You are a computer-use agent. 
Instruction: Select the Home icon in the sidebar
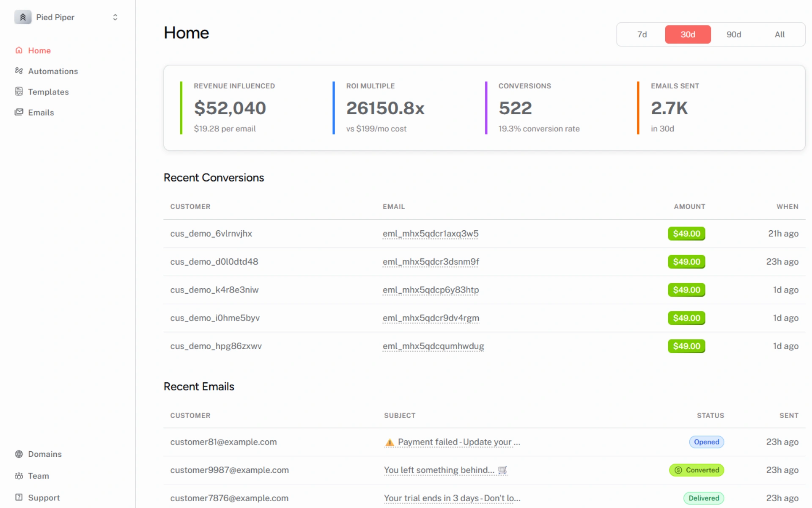pos(19,50)
